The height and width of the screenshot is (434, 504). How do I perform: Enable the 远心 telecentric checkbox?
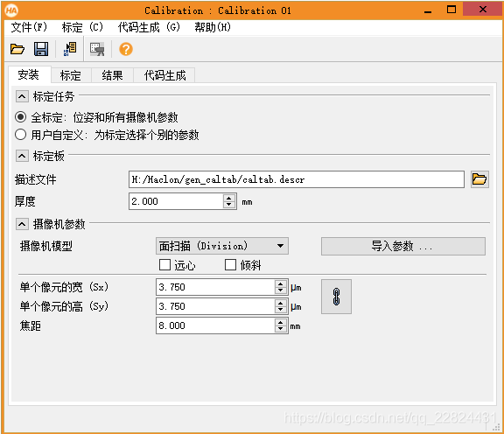point(164,265)
